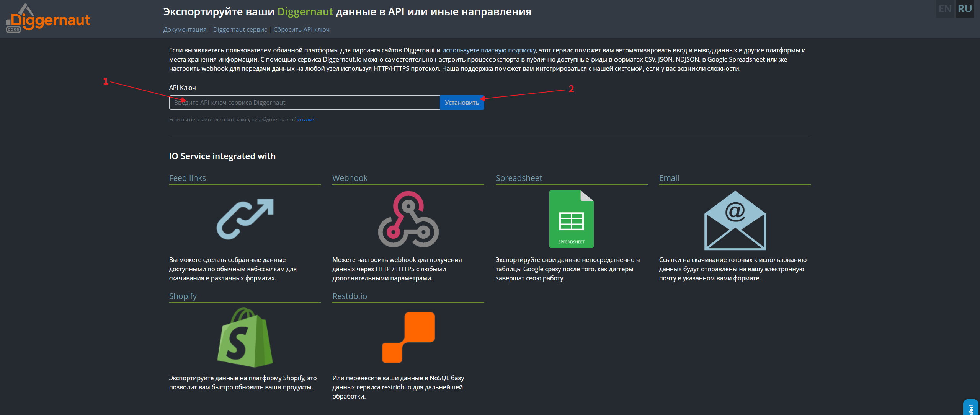
Task: Click the Webhook logo icon
Action: click(408, 219)
